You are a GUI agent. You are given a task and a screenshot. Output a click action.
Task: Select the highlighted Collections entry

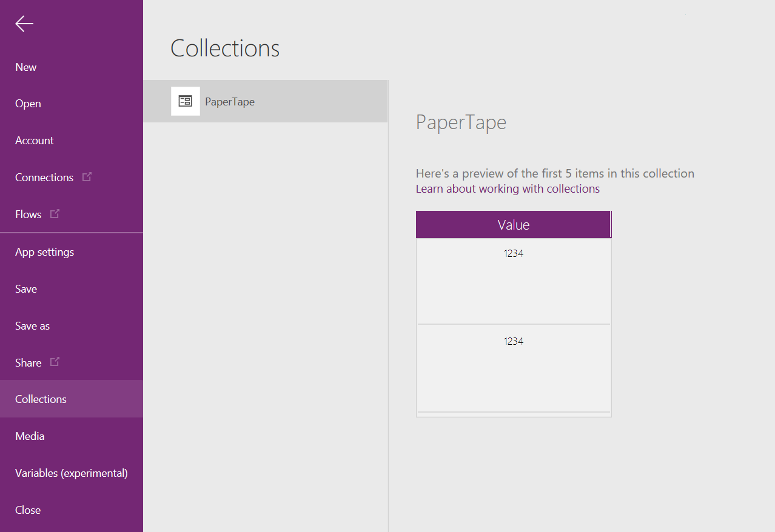point(41,399)
